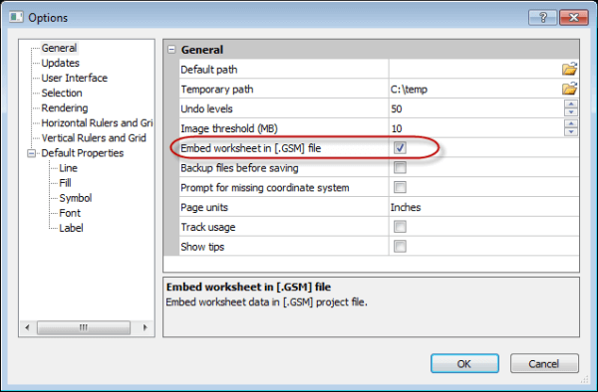Screen dimensions: 598x392
Task: Browse folder icon for Default path
Action: [569, 69]
